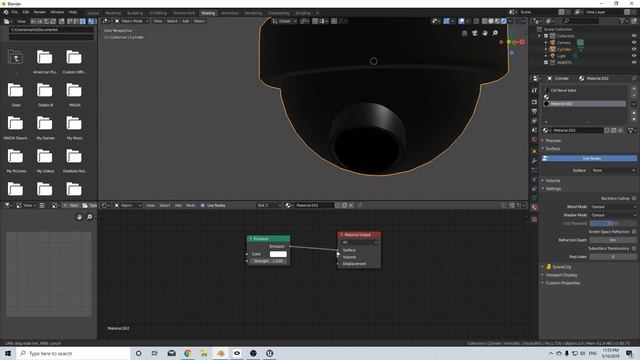Open Global transform orientation dropdown
Screen dimensions: 640x360
(284, 21)
